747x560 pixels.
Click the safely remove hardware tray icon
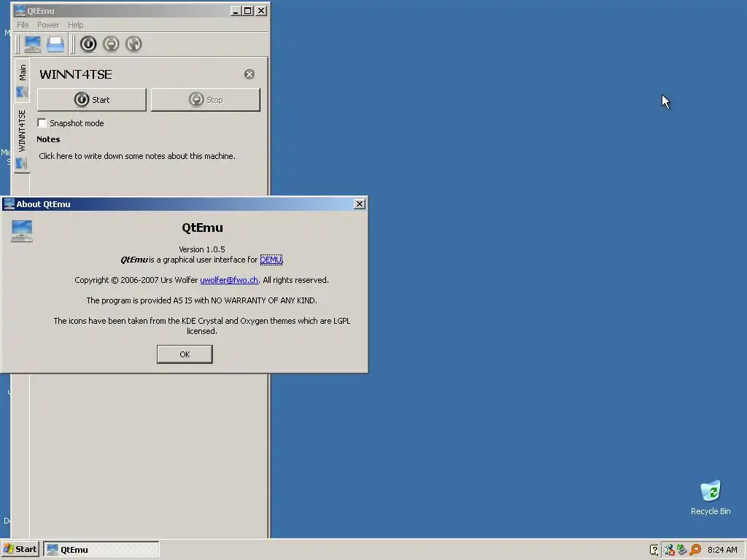click(682, 550)
